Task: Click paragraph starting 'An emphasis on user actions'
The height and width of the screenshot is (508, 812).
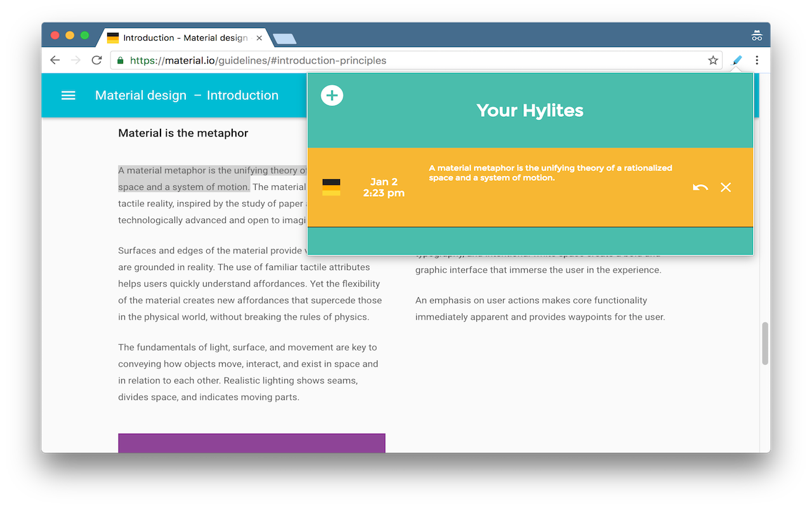Action: (x=540, y=309)
